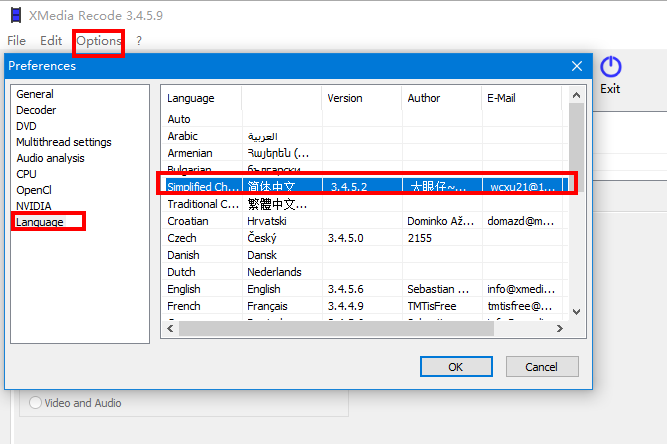Click the Exit power icon
Image resolution: width=667 pixels, height=444 pixels.
coord(610,67)
